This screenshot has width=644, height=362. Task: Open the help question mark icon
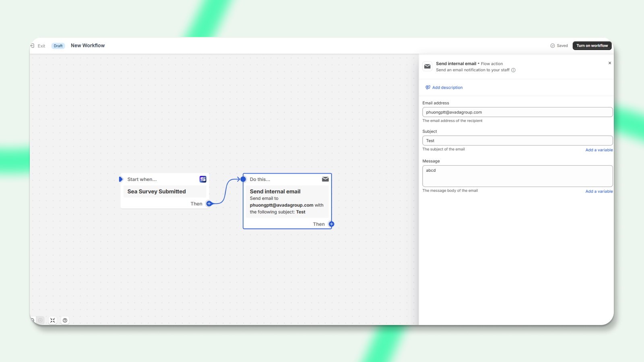(x=65, y=320)
